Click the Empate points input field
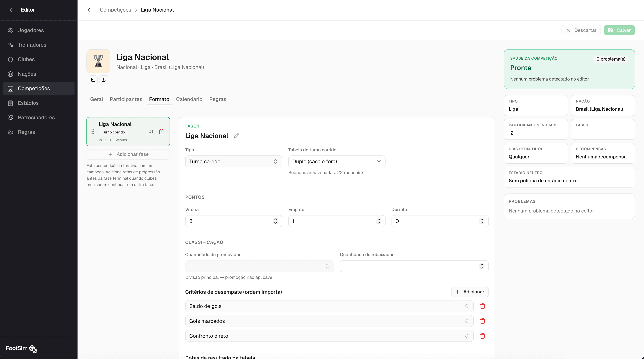The height and width of the screenshot is (359, 644). click(x=337, y=221)
